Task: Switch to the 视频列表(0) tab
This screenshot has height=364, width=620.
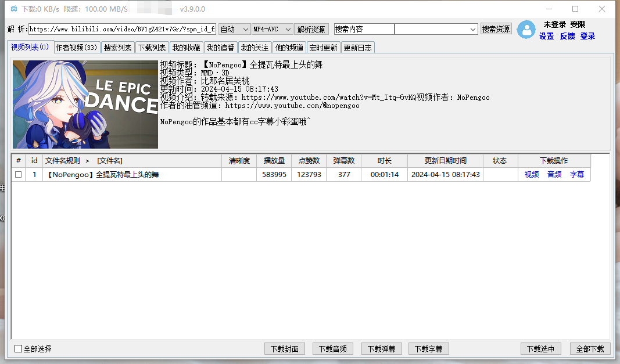Action: coord(30,47)
